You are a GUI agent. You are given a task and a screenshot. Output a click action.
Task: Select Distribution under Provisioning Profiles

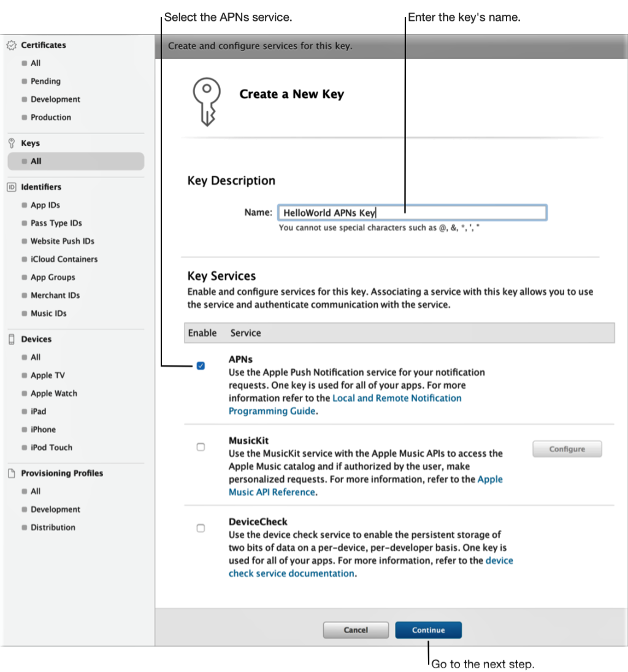[53, 527]
